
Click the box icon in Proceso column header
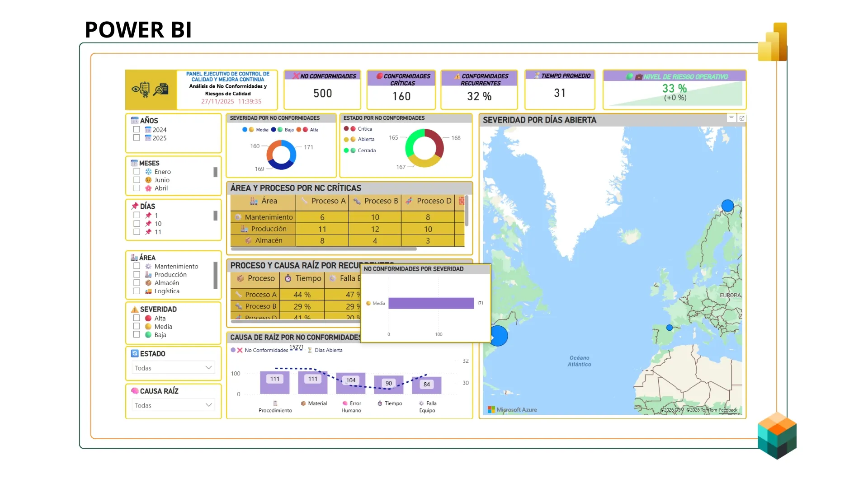tap(240, 278)
